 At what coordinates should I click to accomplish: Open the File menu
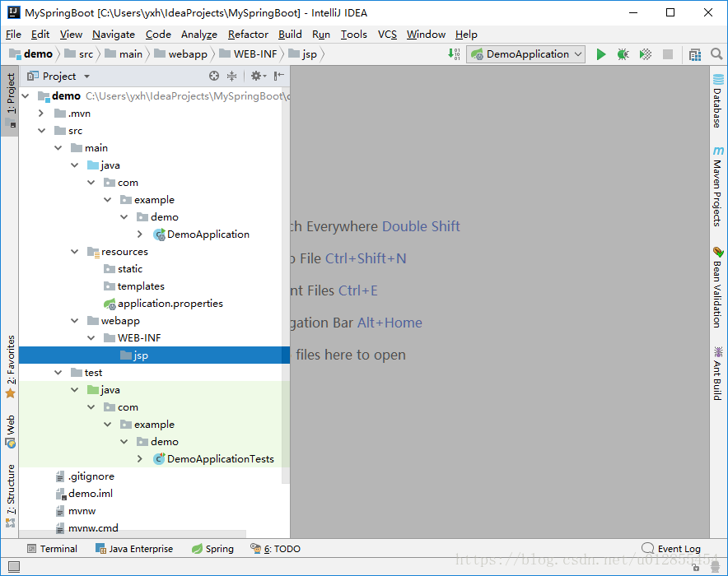coord(13,35)
